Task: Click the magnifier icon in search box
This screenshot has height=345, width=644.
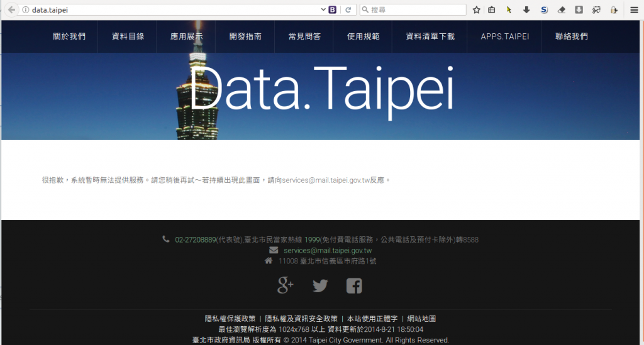Action: tap(365, 10)
